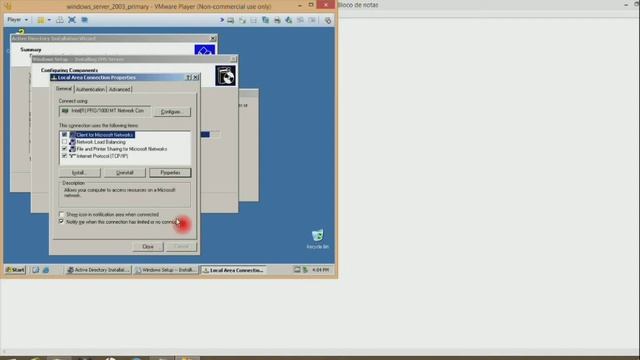Click the File and Printer Sharing item icon
The height and width of the screenshot is (360, 640).
click(72, 149)
